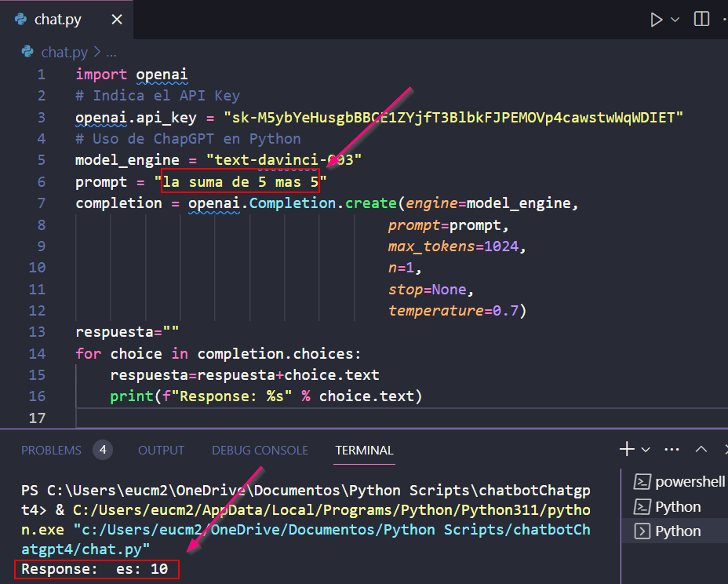The height and width of the screenshot is (584, 728).
Task: Open the PROBLEMS panel tab
Action: 51,451
